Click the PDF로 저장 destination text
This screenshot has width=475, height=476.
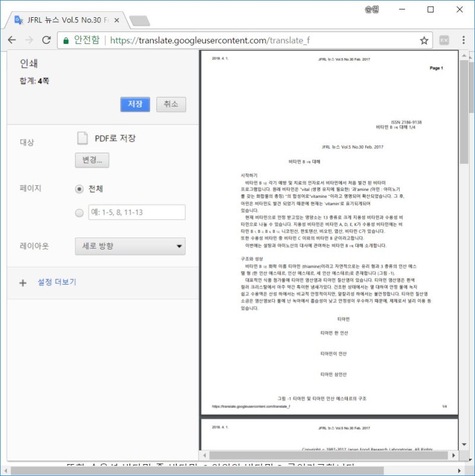tap(115, 138)
